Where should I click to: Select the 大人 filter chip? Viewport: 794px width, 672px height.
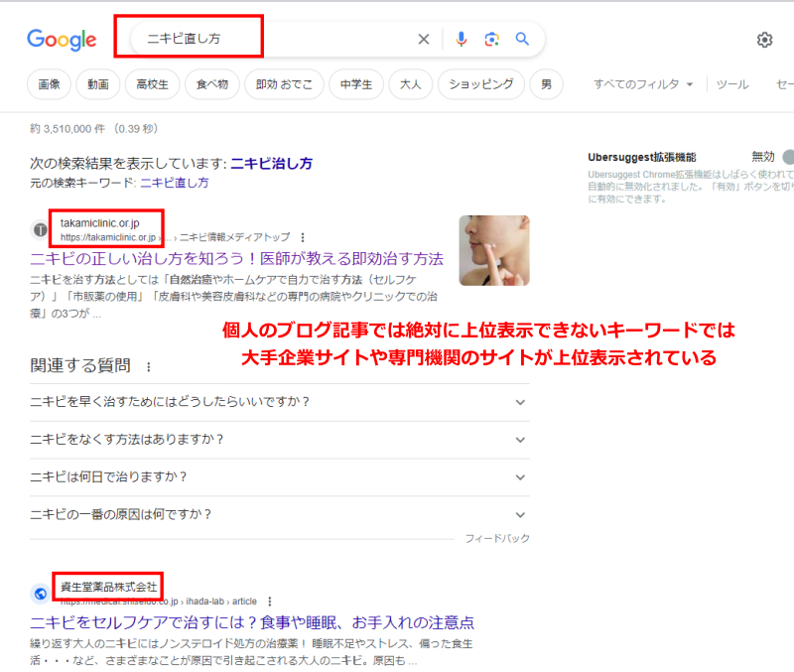410,84
